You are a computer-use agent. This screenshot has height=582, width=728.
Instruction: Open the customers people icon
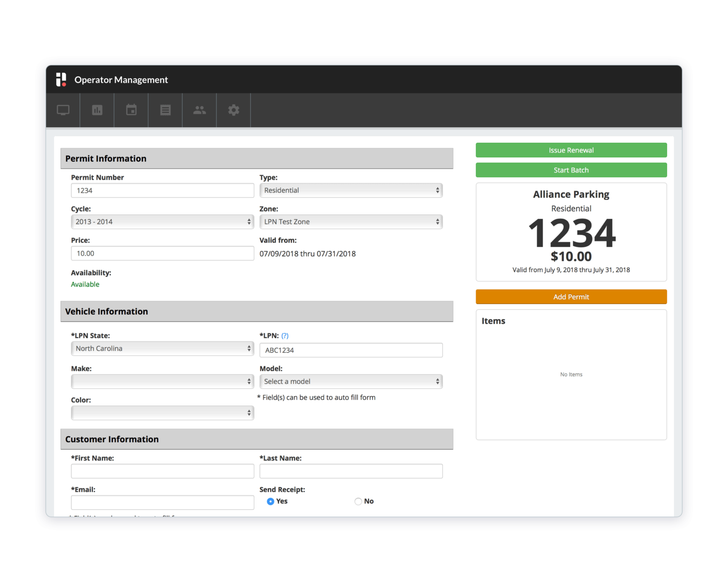(199, 110)
